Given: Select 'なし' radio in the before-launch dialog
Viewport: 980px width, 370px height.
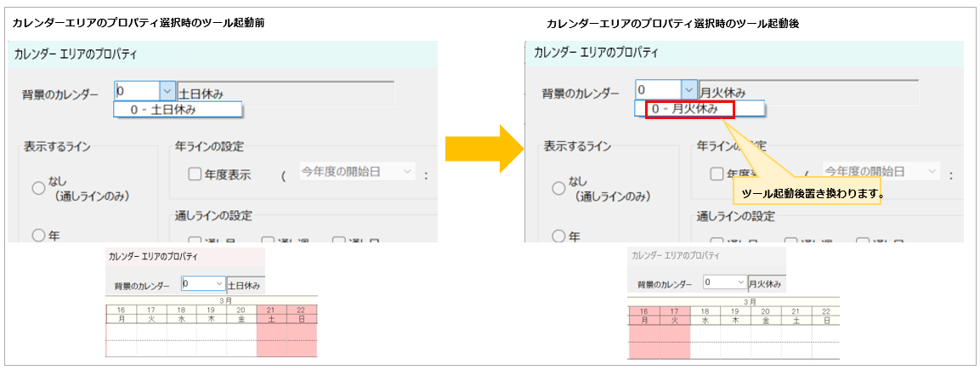Looking at the screenshot, I should pyautogui.click(x=39, y=189).
